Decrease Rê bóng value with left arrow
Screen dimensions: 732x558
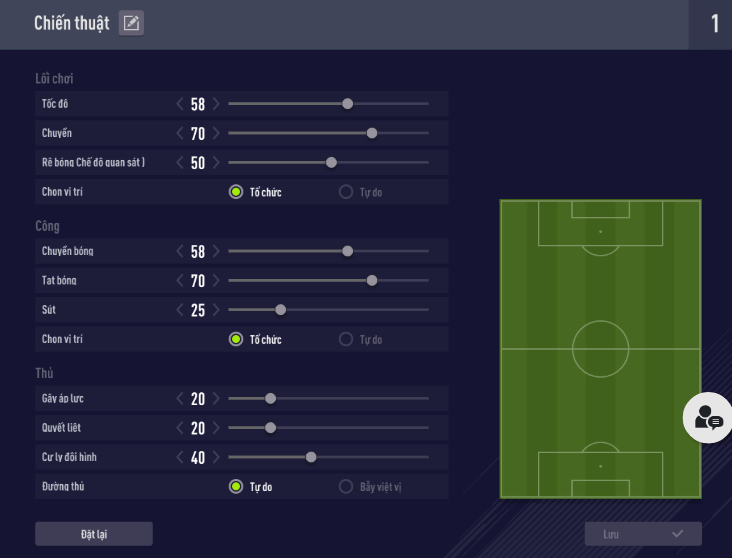pyautogui.click(x=180, y=162)
